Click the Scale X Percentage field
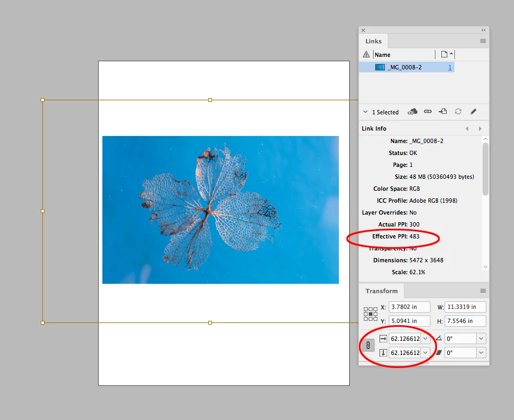 click(405, 339)
